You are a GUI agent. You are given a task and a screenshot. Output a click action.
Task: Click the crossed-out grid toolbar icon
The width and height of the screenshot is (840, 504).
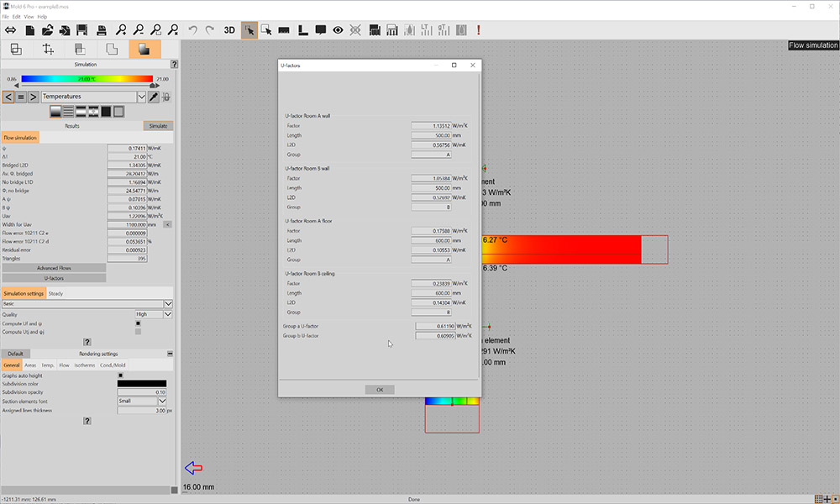[x=355, y=30]
